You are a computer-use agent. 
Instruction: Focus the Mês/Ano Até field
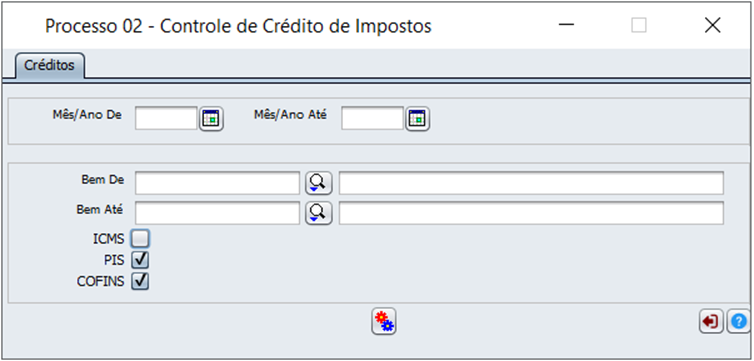(373, 118)
